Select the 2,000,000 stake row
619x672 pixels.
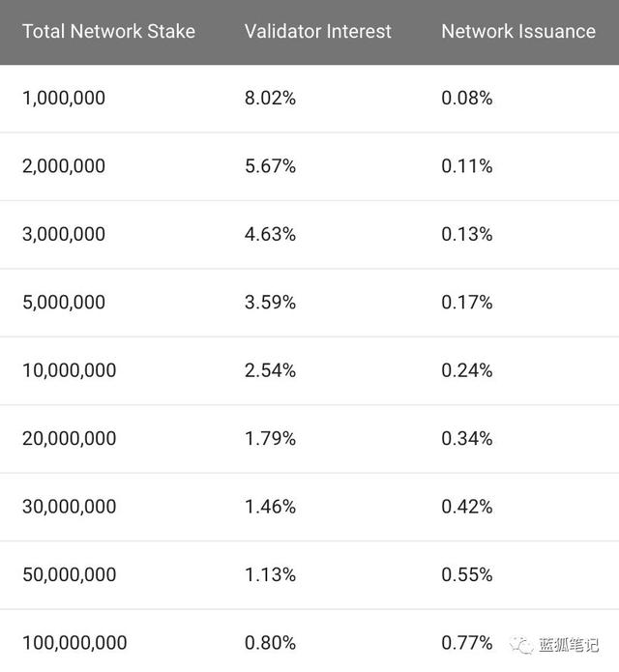click(x=309, y=166)
